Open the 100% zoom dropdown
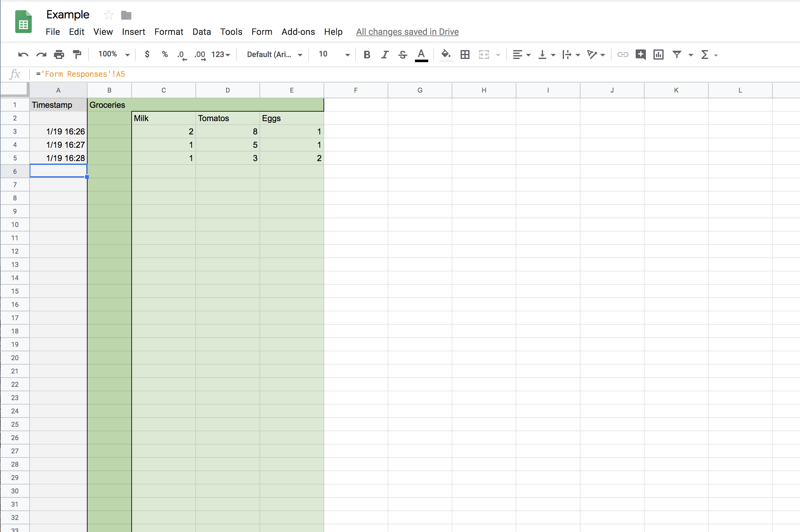The width and height of the screenshot is (800, 532). coord(114,54)
